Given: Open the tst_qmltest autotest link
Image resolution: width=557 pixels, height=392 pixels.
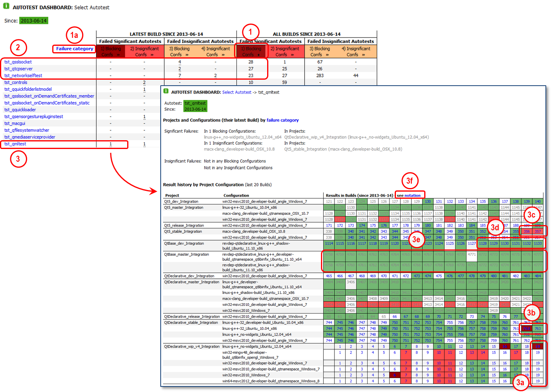Looking at the screenshot, I should pos(15,144).
